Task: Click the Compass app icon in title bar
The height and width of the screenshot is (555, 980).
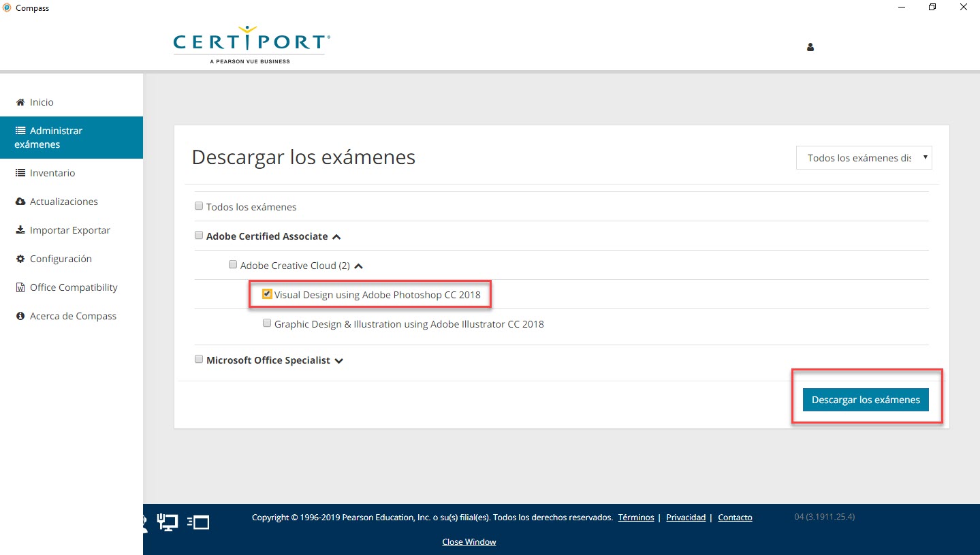Action: (x=7, y=7)
